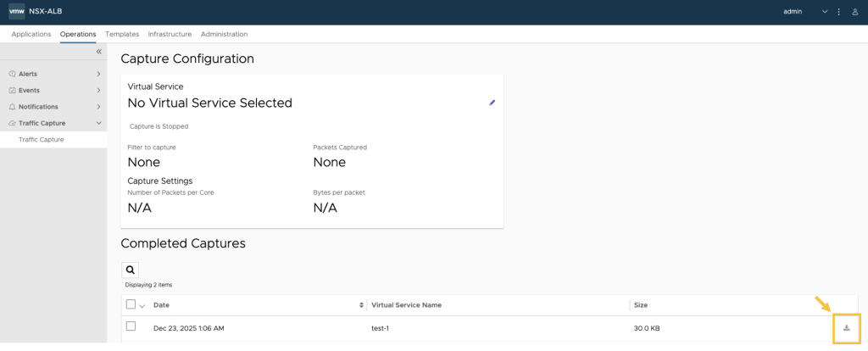Viewport: 868px width, 351px height.
Task: Click the Notifications bell icon in the sidebar
Action: [12, 107]
